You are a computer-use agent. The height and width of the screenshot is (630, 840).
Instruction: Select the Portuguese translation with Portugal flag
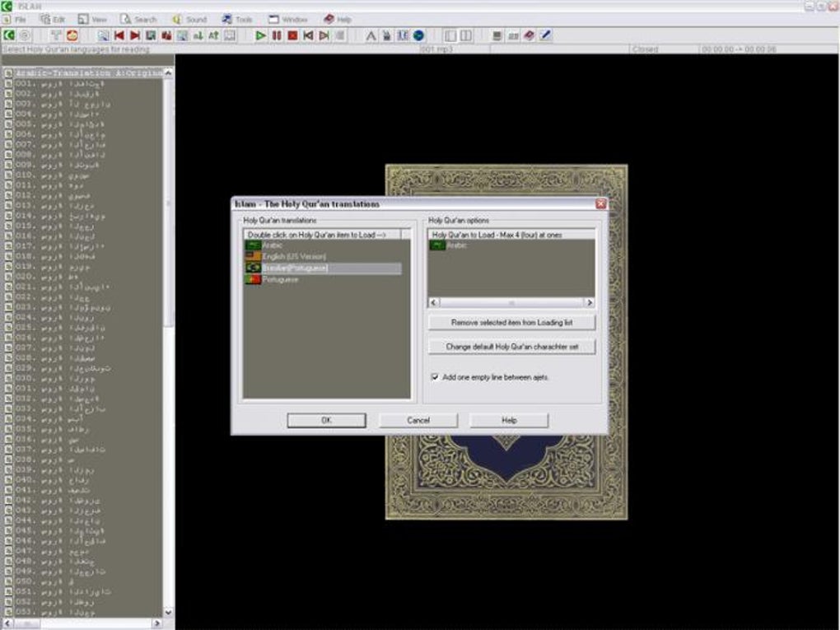point(323,280)
